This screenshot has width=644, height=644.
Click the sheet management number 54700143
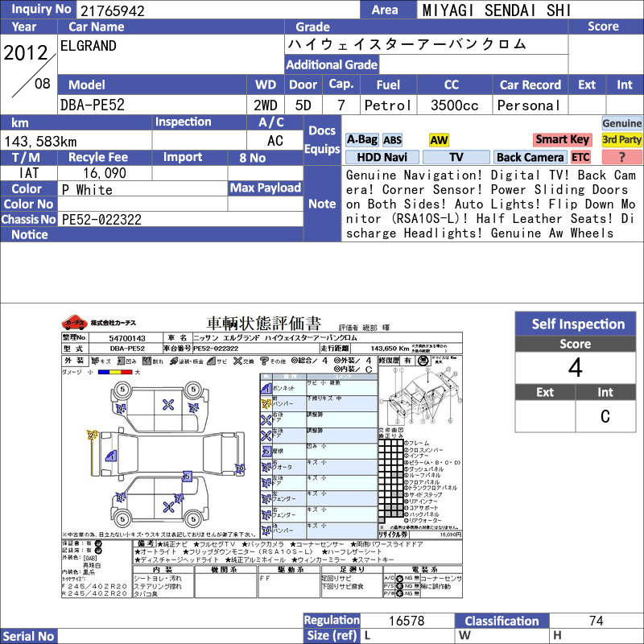coord(127,338)
